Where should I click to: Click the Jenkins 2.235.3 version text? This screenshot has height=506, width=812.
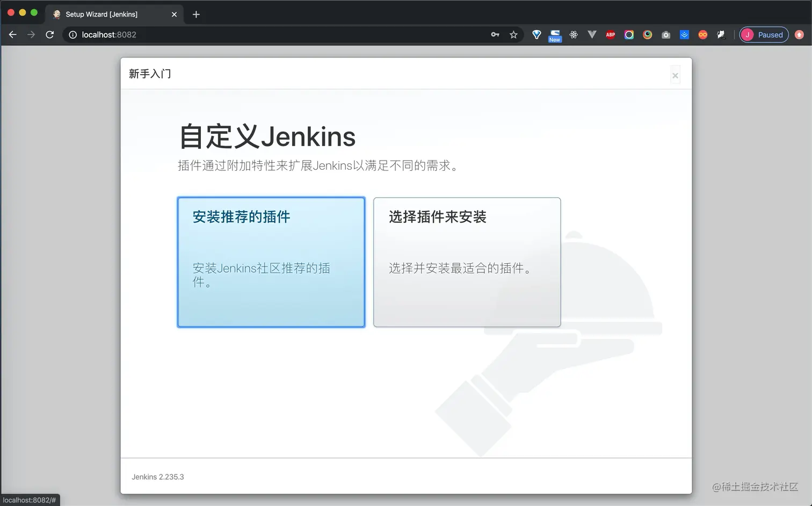click(x=158, y=477)
